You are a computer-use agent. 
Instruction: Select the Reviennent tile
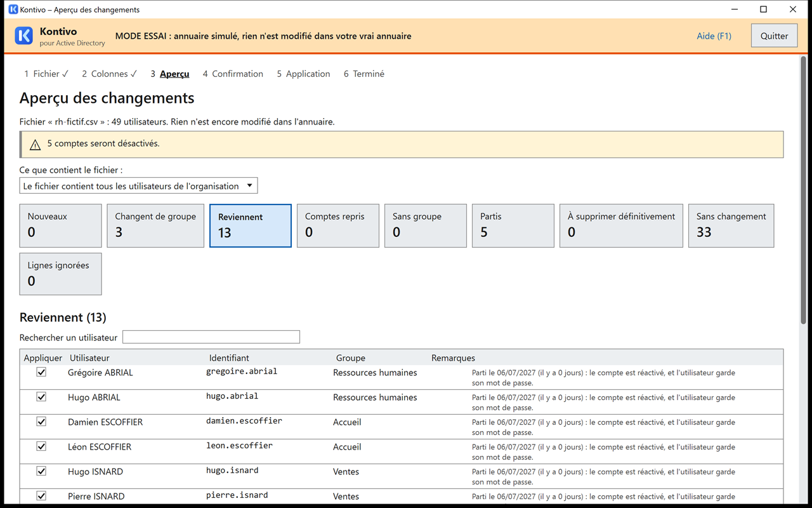coord(251,225)
